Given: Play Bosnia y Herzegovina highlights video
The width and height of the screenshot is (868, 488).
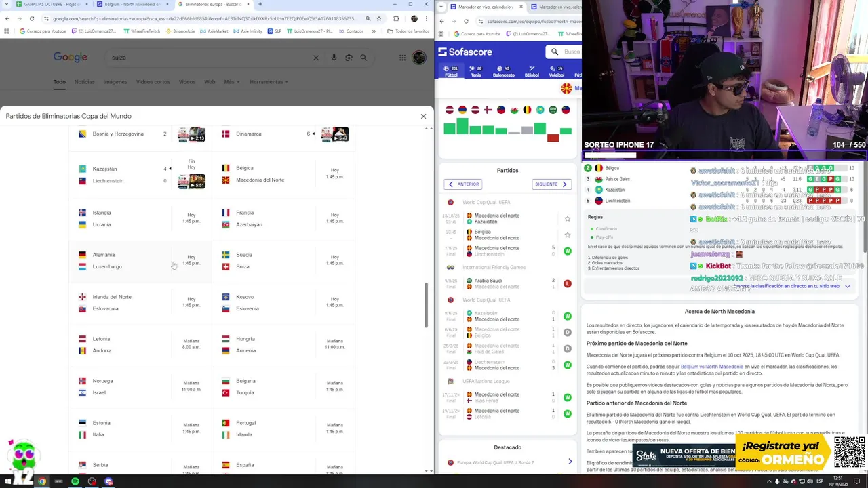Looking at the screenshot, I should point(191,134).
